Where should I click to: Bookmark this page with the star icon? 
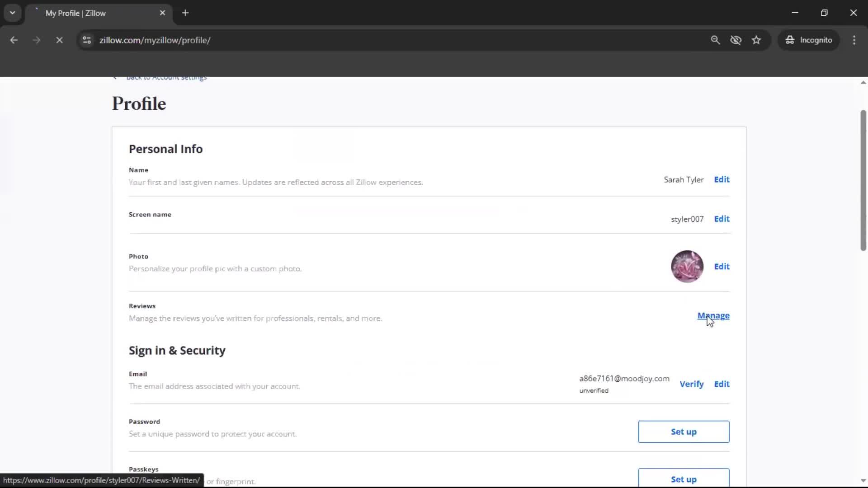pos(756,40)
